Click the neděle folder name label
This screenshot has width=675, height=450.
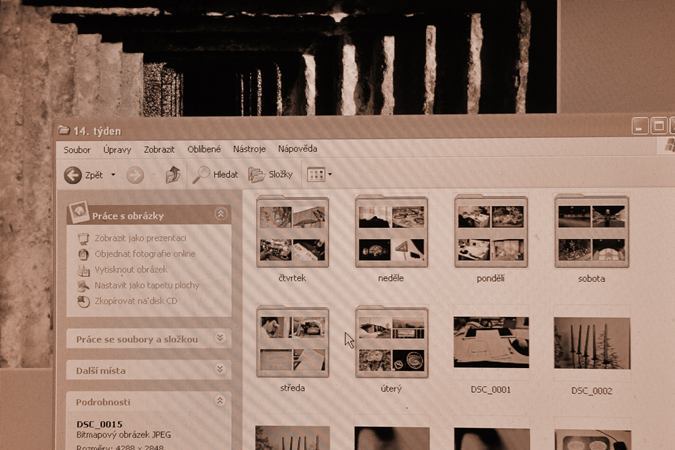[391, 278]
